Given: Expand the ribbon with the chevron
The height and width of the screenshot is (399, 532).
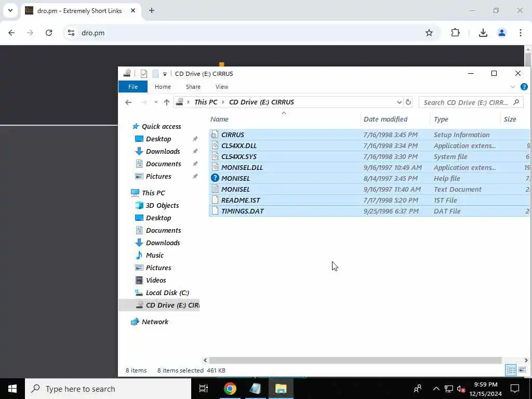Looking at the screenshot, I should pyautogui.click(x=513, y=87).
